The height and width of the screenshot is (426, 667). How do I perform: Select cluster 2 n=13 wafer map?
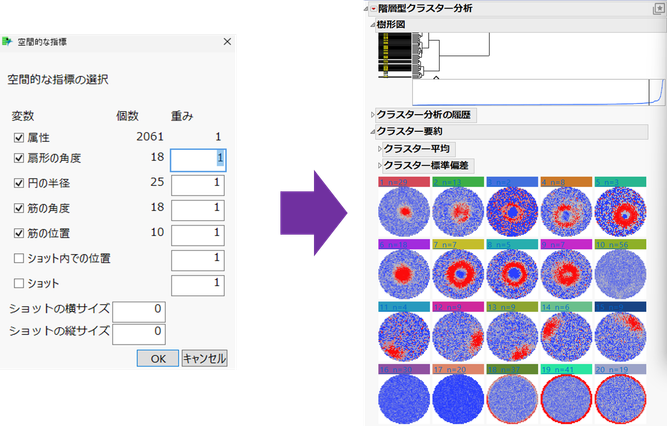tap(458, 212)
